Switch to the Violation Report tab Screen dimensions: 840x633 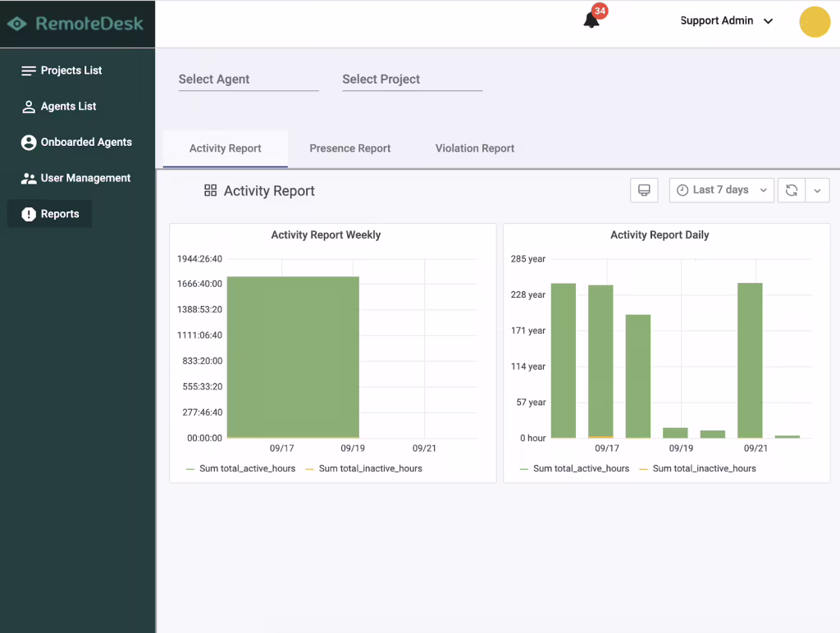coord(475,148)
